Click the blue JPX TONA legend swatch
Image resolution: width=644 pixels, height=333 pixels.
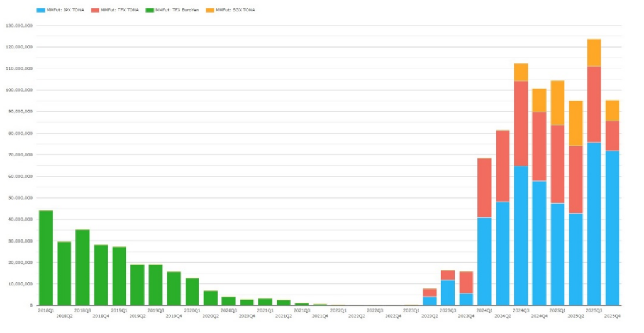click(42, 10)
